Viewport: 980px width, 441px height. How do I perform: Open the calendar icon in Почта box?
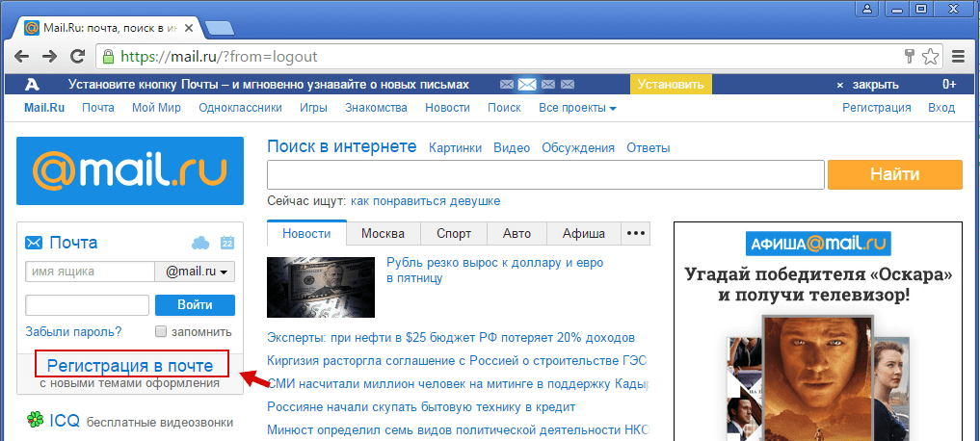[227, 243]
